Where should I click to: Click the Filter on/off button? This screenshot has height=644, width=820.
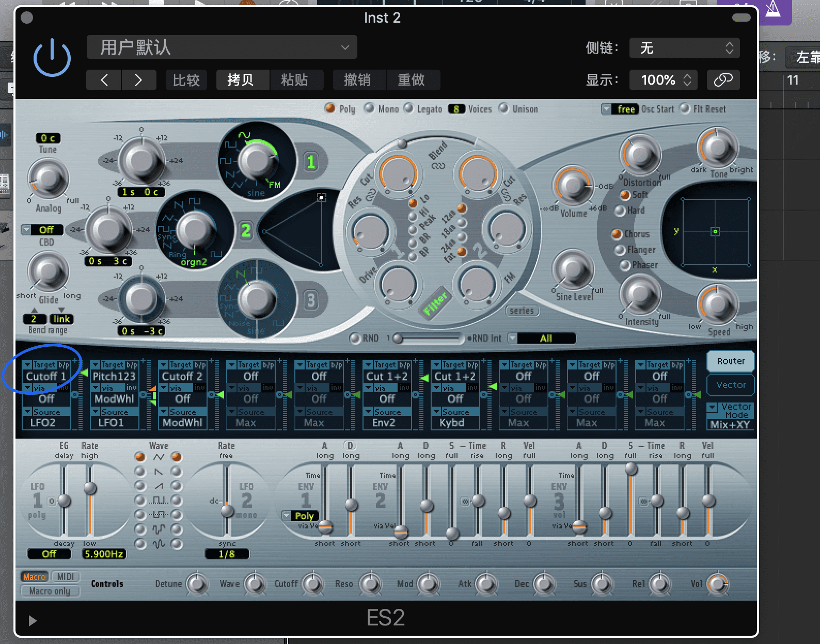[436, 303]
